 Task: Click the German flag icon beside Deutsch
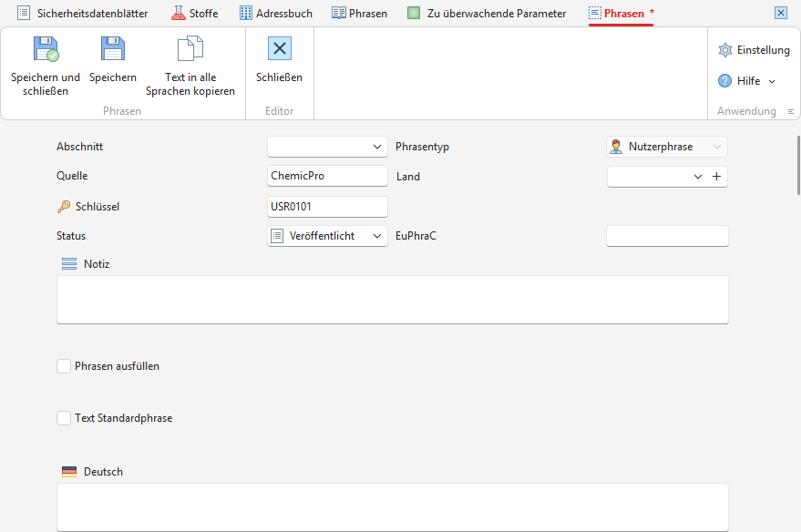tap(69, 472)
